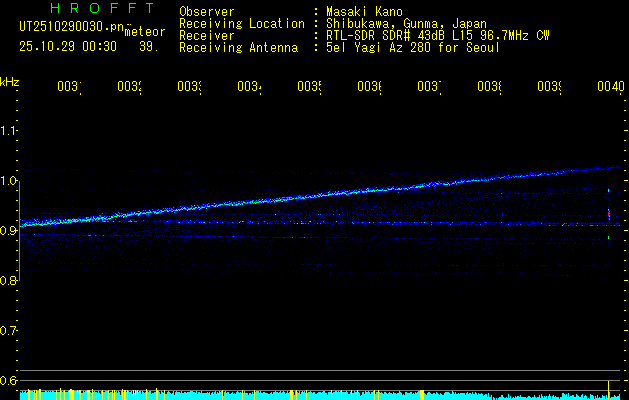This screenshot has width=629, height=400.
Task: Click the 0037 time axis label
Action: pyautogui.click(x=429, y=86)
